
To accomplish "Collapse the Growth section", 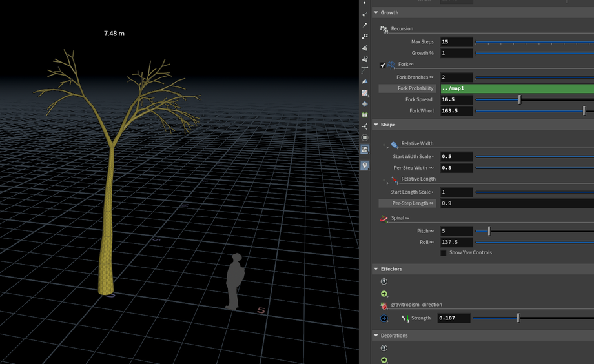I will (376, 13).
